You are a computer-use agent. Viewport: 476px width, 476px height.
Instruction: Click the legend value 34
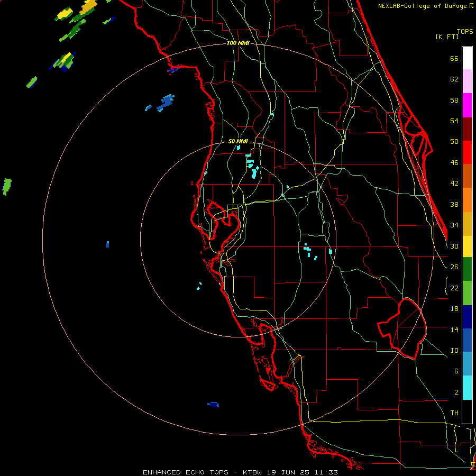click(x=454, y=225)
